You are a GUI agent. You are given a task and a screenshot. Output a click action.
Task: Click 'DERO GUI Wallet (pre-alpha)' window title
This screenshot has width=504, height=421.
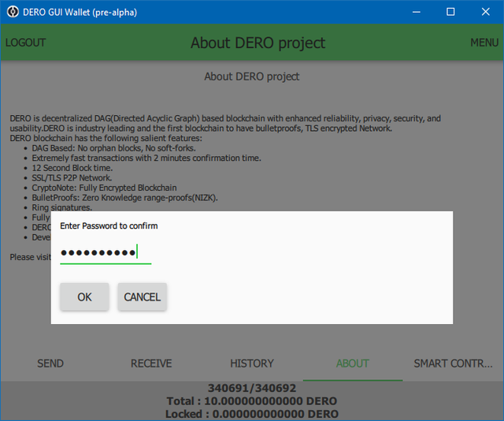pos(80,13)
